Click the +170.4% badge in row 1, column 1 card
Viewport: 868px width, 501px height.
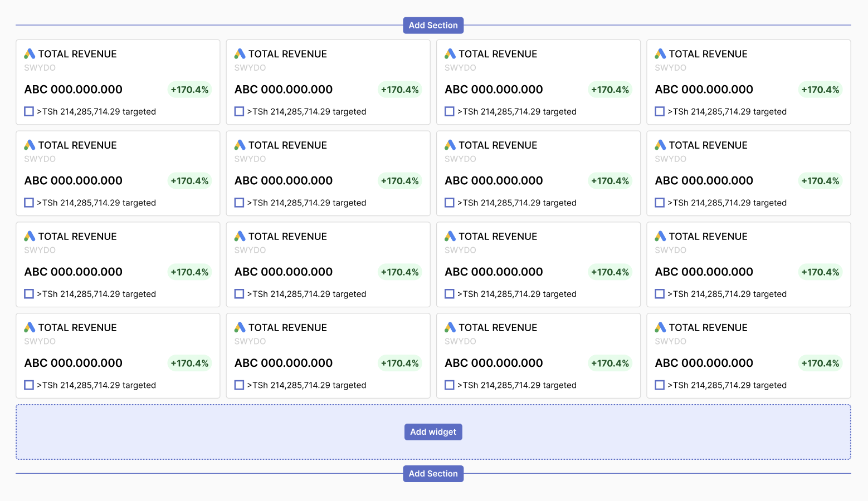pyautogui.click(x=189, y=90)
